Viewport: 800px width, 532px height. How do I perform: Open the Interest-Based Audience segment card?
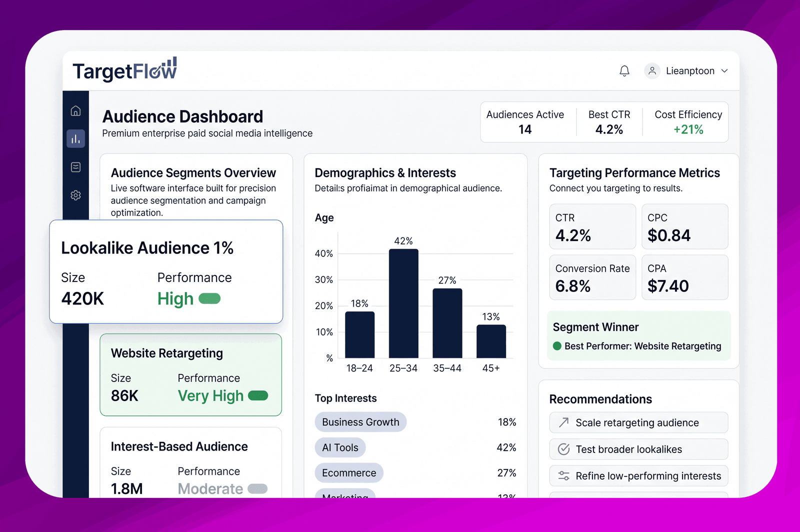tap(190, 462)
